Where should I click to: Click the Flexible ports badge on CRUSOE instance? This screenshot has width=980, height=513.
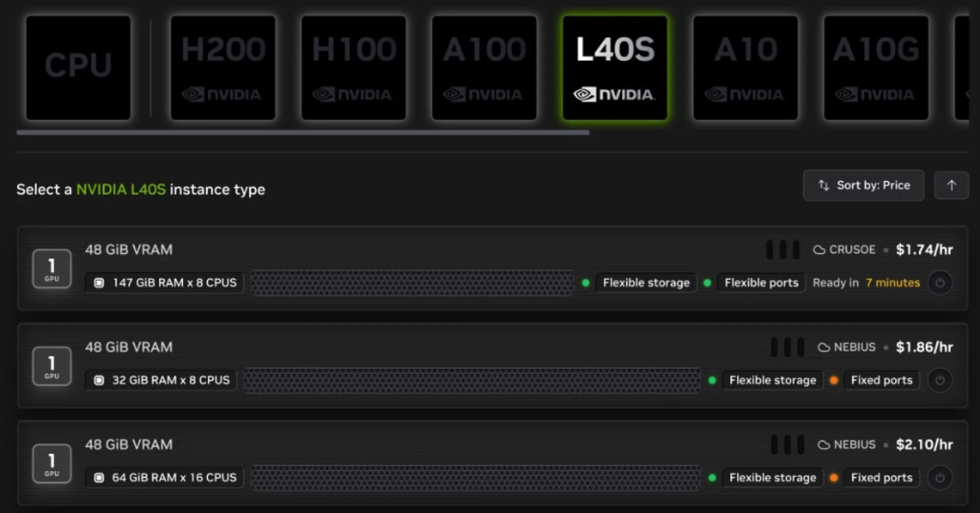(761, 282)
